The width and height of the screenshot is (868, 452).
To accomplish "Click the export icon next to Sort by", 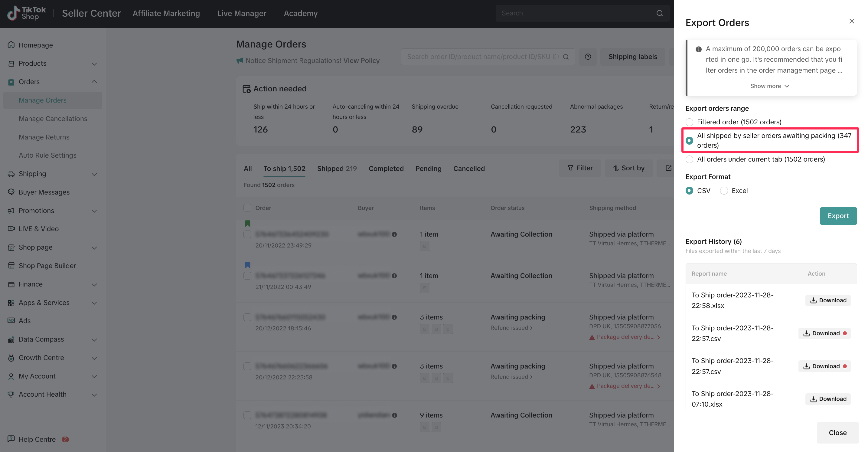I will [668, 168].
